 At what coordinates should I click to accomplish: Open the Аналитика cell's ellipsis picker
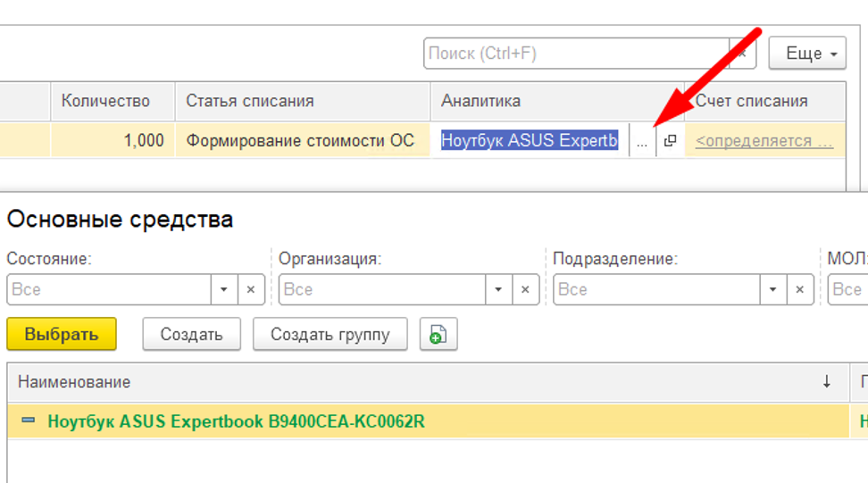point(642,141)
